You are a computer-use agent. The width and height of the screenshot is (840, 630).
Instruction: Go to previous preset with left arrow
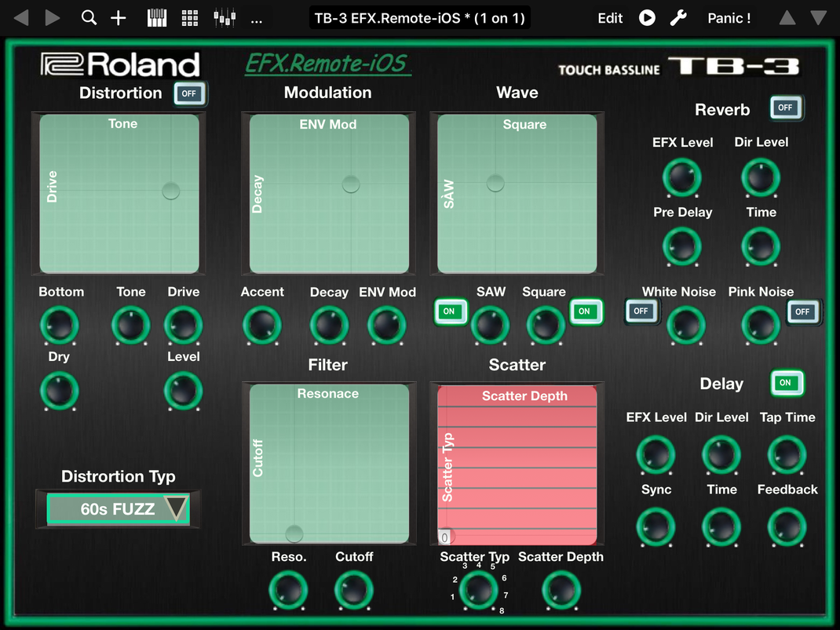click(x=21, y=18)
